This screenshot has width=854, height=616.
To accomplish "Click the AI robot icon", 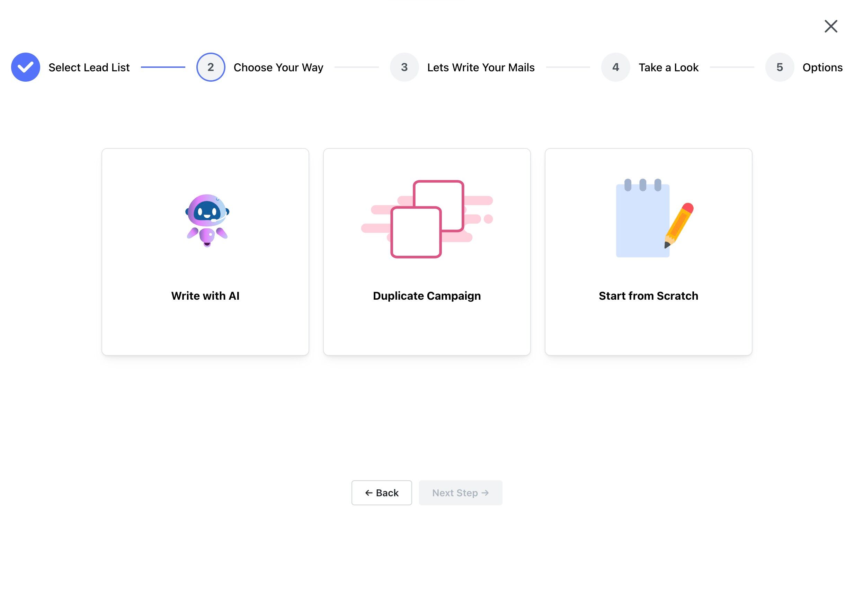I will click(x=207, y=220).
